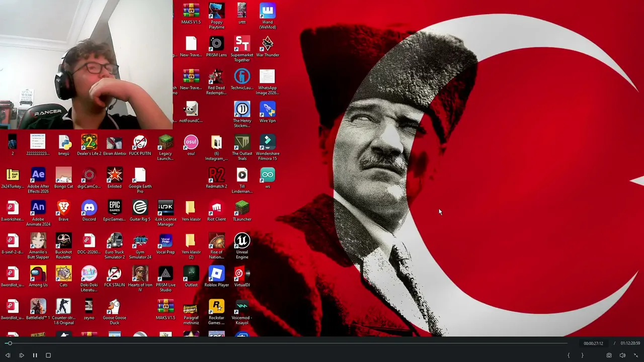644x362 pixels.
Task: Select the Voicemod shortcut icon
Action: click(242, 312)
